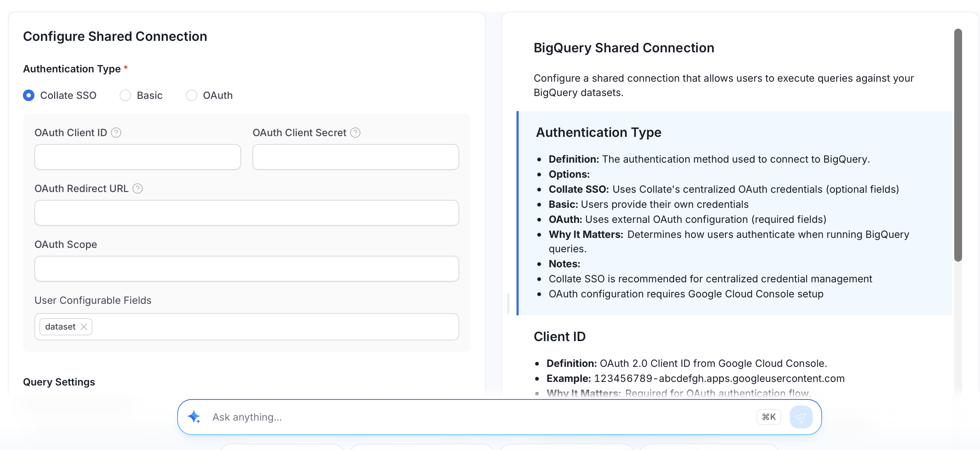Click the sparkle AI assistant icon

(x=194, y=417)
